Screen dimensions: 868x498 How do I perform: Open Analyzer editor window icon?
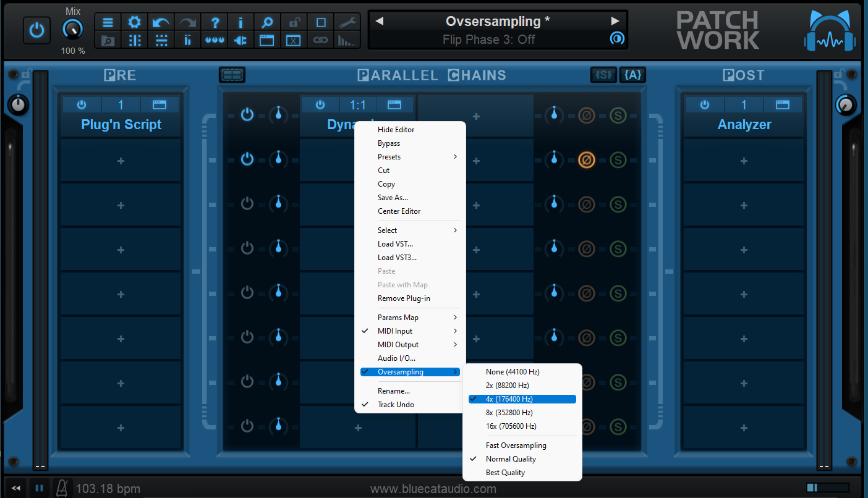783,105
